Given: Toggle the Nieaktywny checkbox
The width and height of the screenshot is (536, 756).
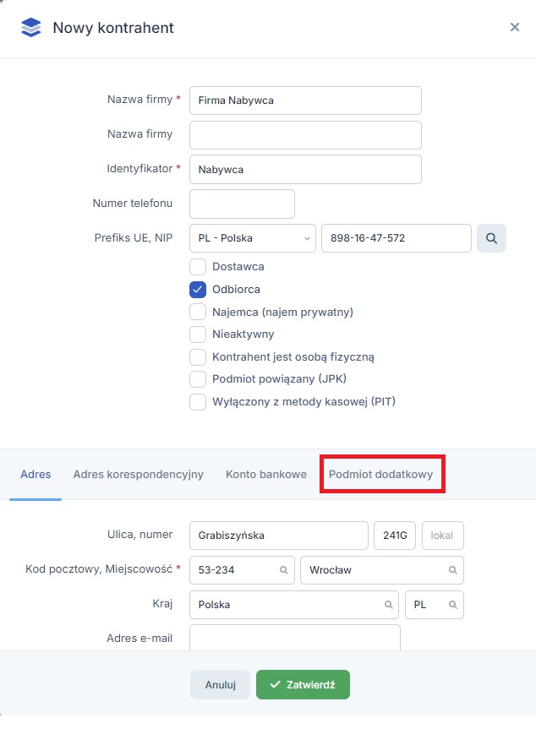Looking at the screenshot, I should coord(198,334).
